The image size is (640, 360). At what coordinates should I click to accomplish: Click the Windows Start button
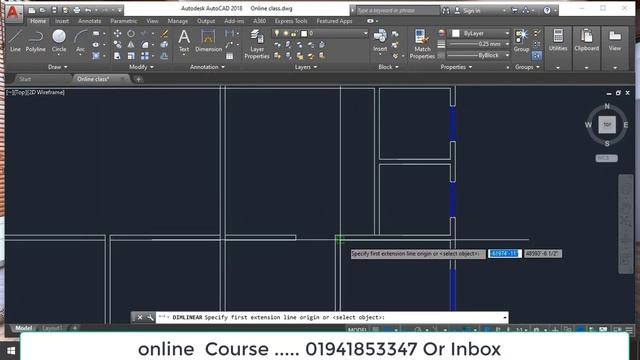click(x=11, y=350)
